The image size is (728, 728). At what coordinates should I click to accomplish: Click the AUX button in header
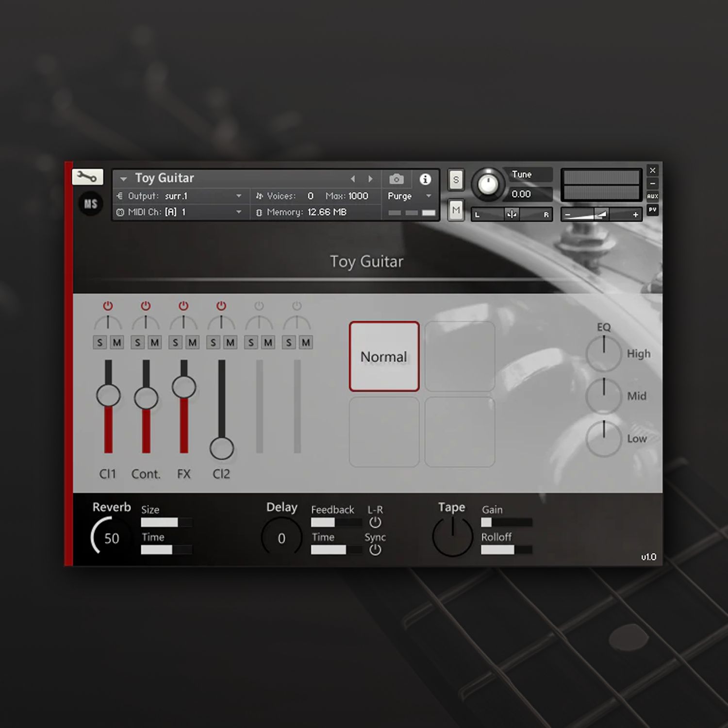[652, 196]
